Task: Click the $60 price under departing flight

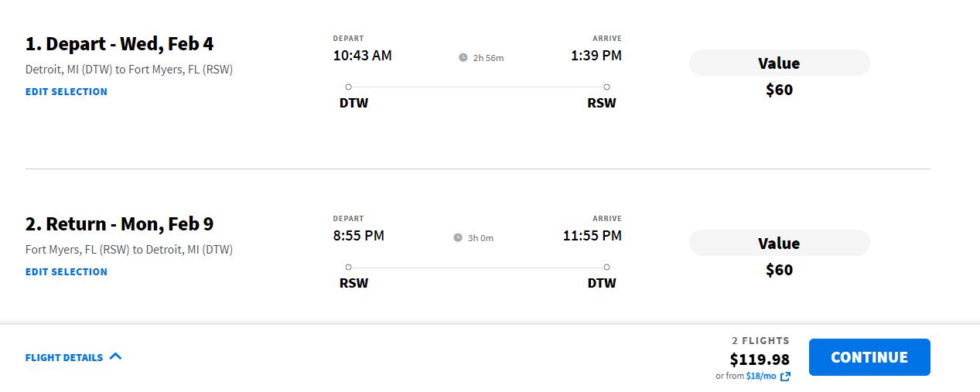Action: coord(779,90)
